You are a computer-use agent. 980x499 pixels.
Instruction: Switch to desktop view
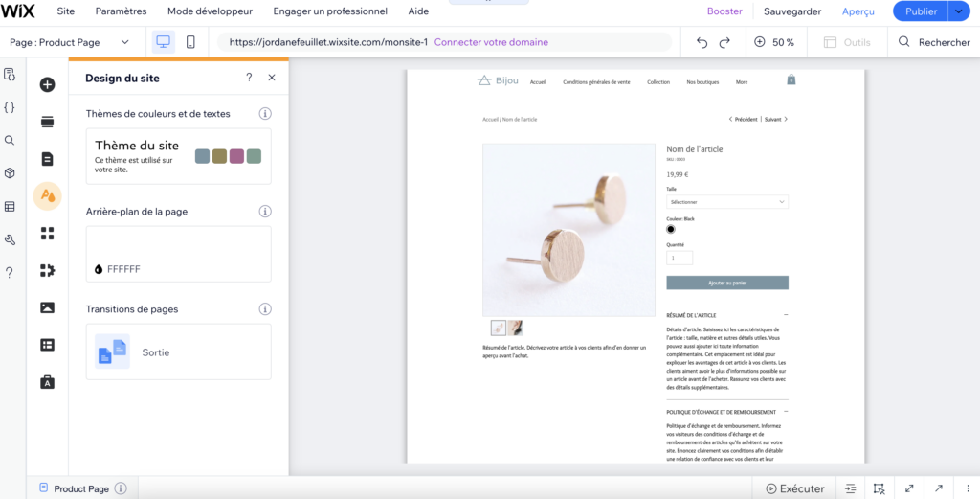[x=163, y=42]
